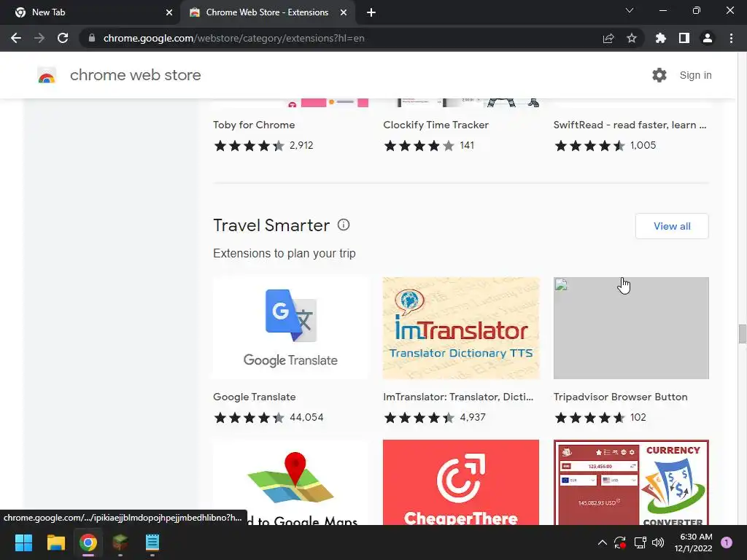Open the Windows Start menu

(23, 542)
